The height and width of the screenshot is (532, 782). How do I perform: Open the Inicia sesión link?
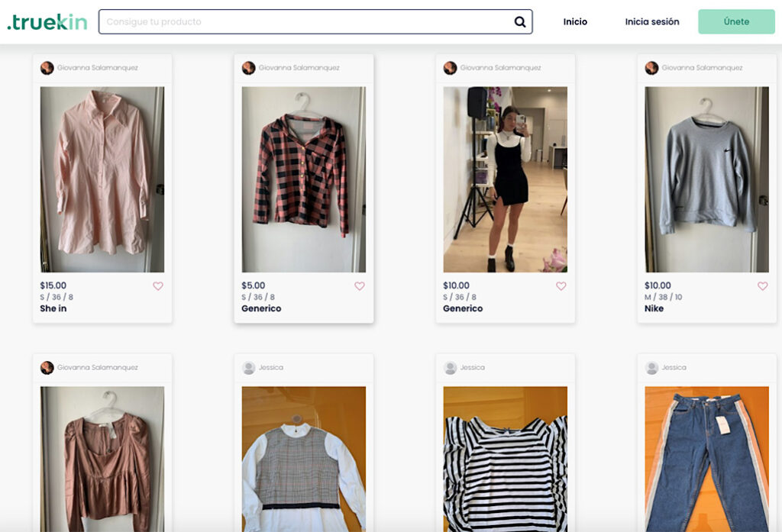tap(651, 22)
